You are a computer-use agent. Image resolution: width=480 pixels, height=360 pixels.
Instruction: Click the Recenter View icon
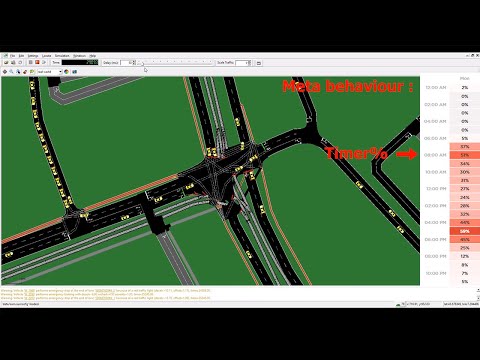[5, 72]
